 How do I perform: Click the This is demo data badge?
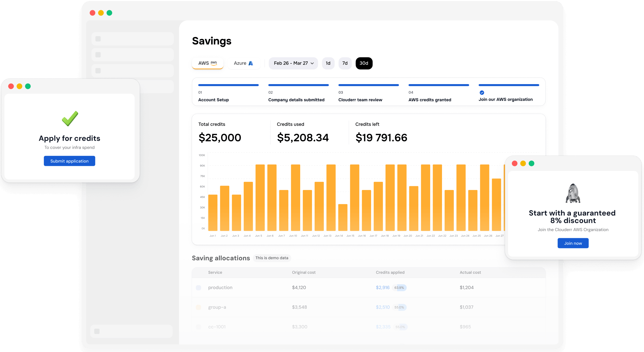(x=272, y=258)
